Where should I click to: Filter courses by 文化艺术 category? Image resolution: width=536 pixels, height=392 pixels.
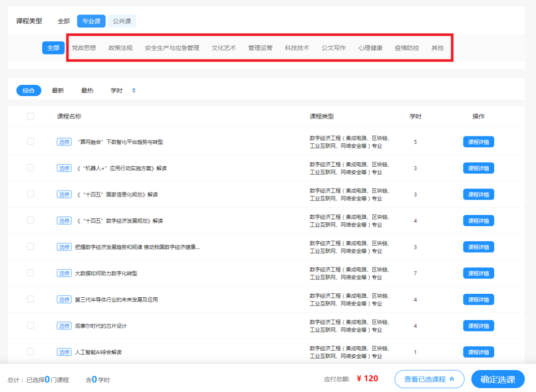223,48
